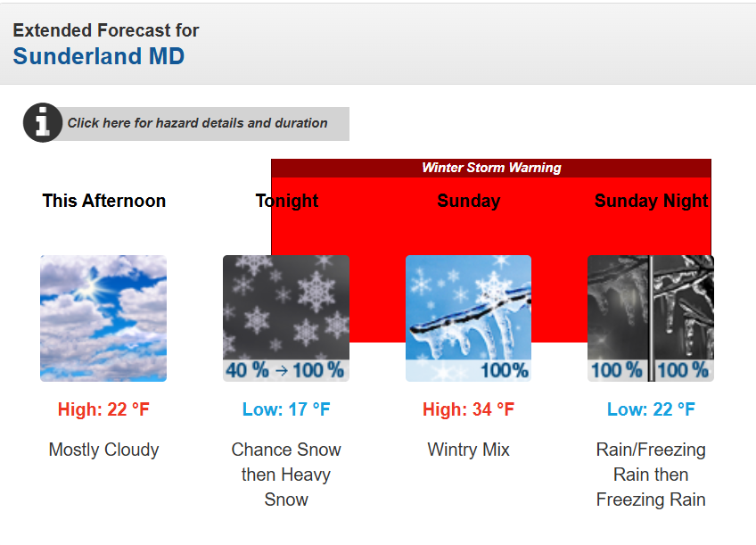Viewport: 756px width, 545px height.
Task: Select the Sunday Night period label
Action: [x=652, y=201]
